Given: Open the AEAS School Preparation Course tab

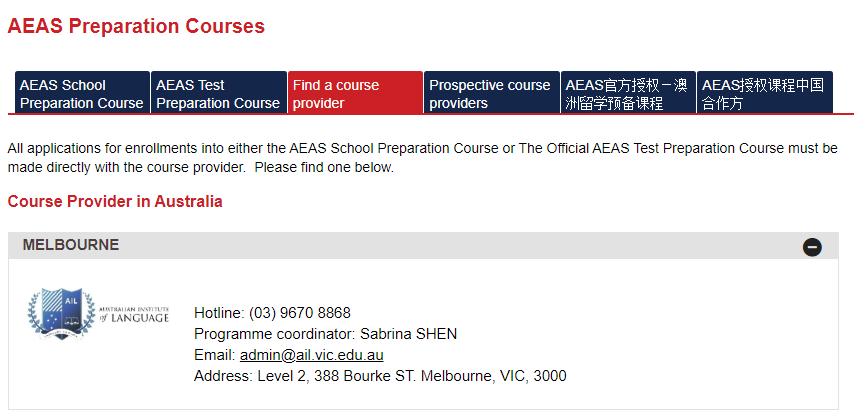Looking at the screenshot, I should (x=82, y=93).
